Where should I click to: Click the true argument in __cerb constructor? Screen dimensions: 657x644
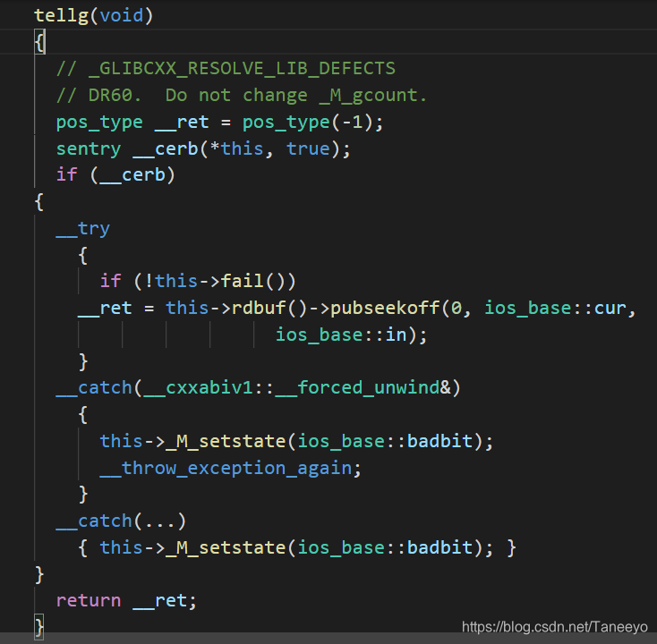308,148
